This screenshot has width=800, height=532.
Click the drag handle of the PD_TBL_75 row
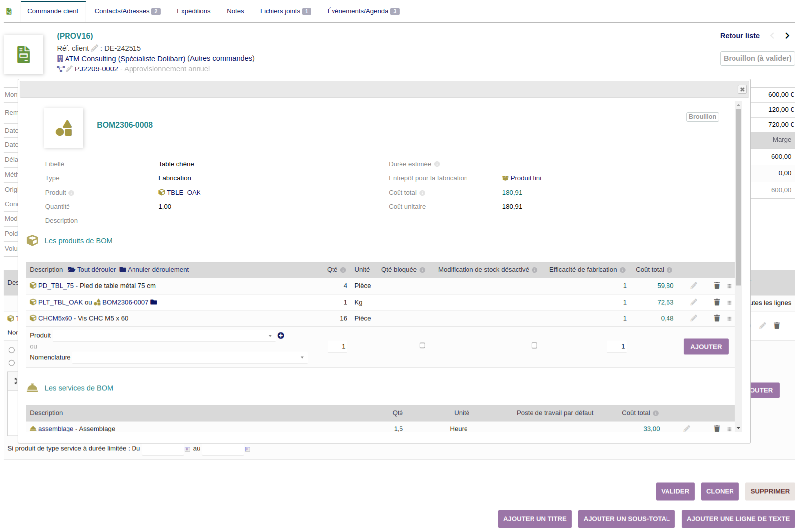(x=729, y=286)
